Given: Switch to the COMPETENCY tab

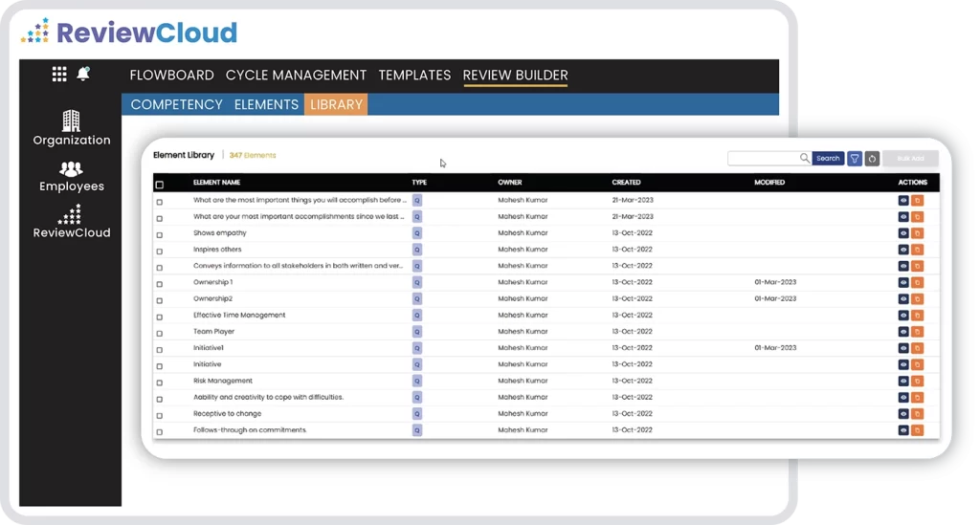Looking at the screenshot, I should click(176, 104).
